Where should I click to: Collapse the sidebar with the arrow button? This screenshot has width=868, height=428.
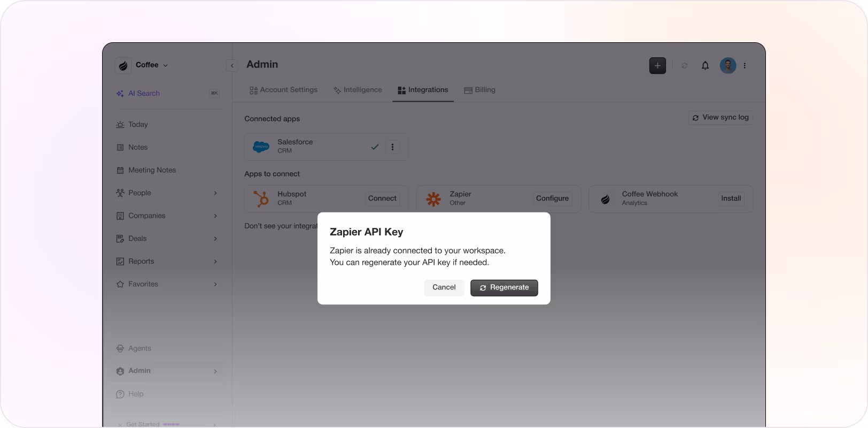232,65
